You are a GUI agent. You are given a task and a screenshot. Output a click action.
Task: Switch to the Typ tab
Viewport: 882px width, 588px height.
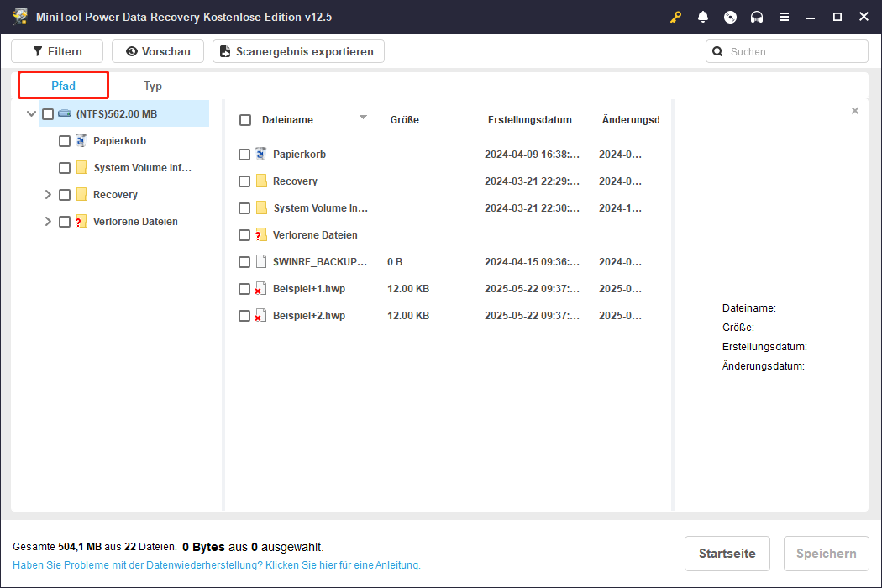(152, 86)
